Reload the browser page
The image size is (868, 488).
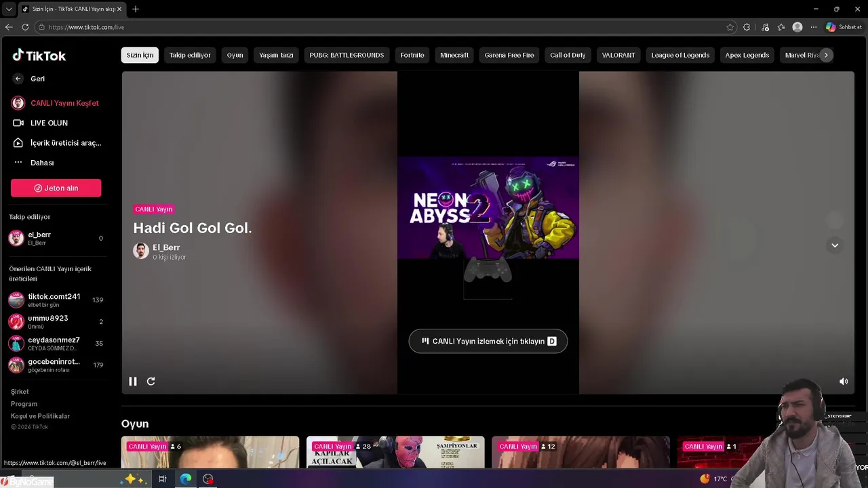25,27
